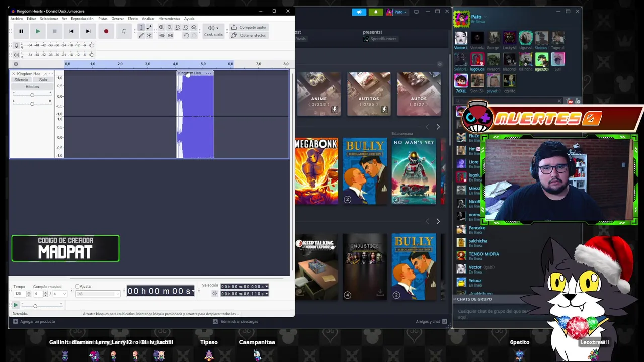Image resolution: width=644 pixels, height=362 pixels.
Task: Click play-at-speed green button
Action: (16, 305)
